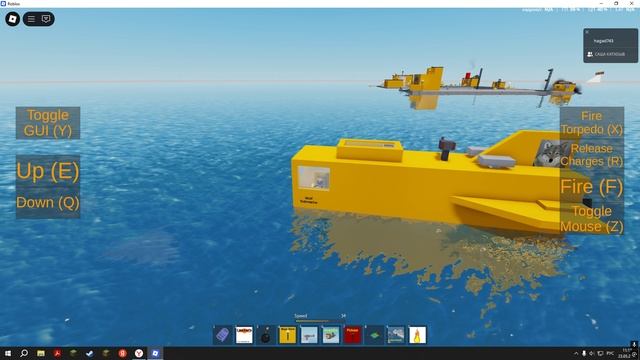Screen dimensions: 640x360
Task: Click the Up (E) button
Action: pyautogui.click(x=48, y=171)
